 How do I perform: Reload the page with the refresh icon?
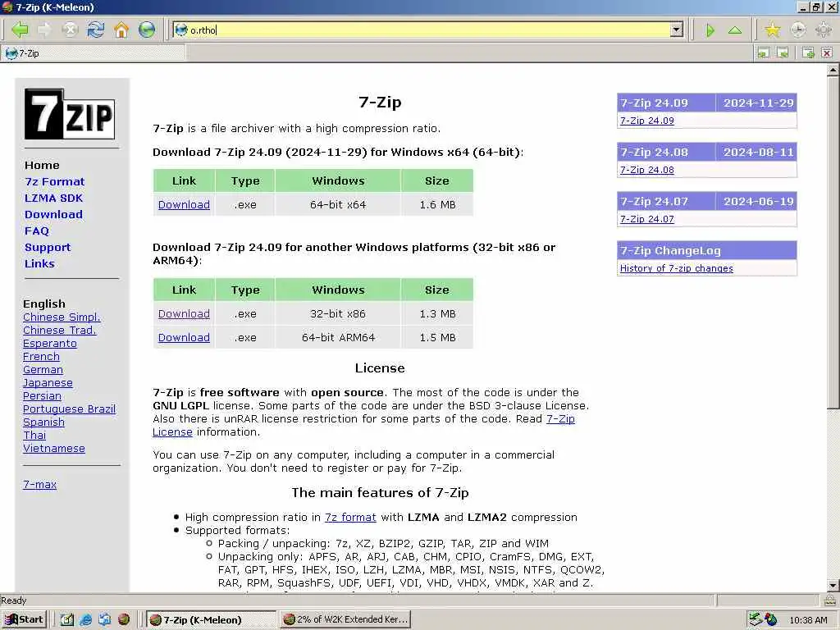[x=96, y=30]
